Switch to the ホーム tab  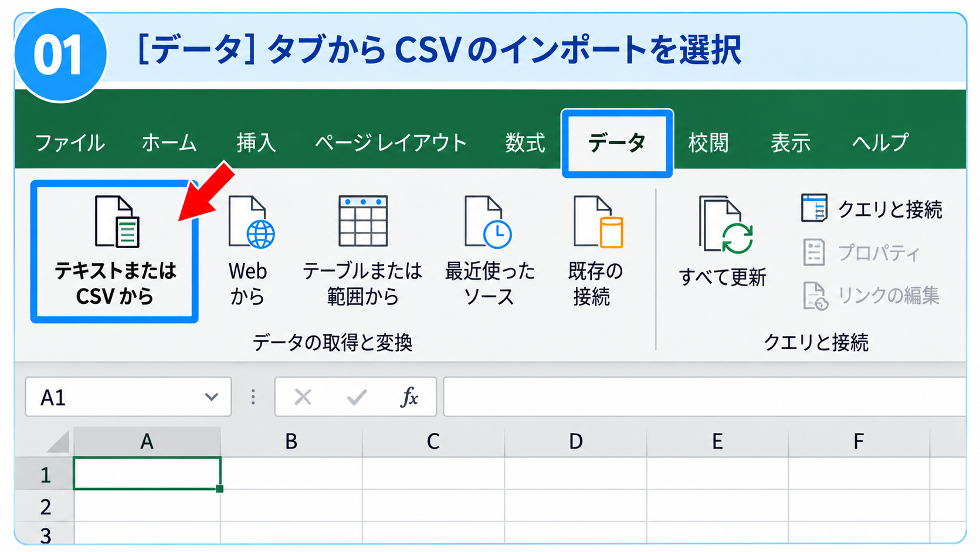(169, 143)
